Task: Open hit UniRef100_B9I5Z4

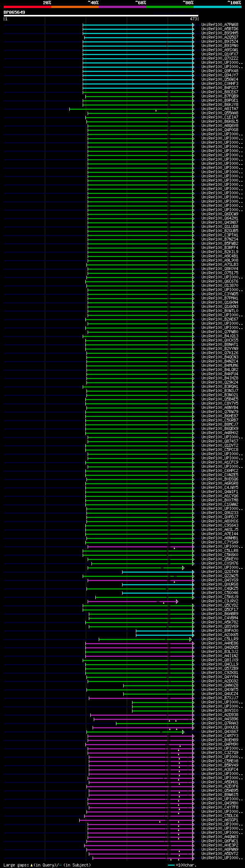Action: click(220, 42)
